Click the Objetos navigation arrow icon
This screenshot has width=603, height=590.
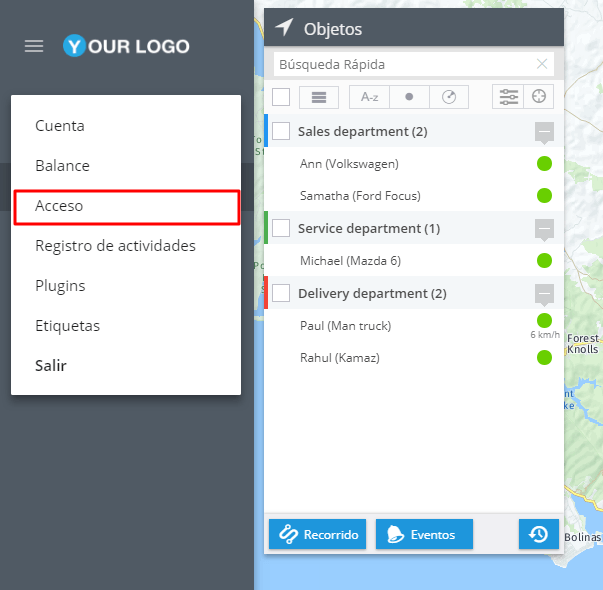(284, 28)
